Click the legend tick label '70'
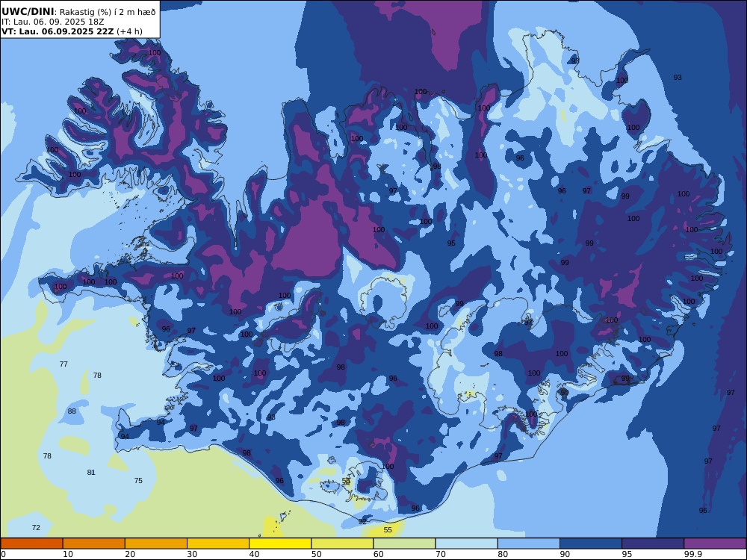 pyautogui.click(x=441, y=554)
